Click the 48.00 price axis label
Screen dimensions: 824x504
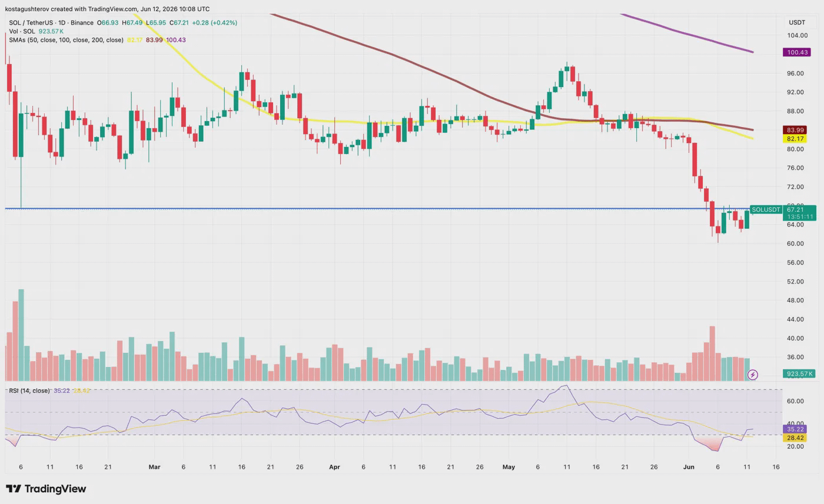pos(795,301)
